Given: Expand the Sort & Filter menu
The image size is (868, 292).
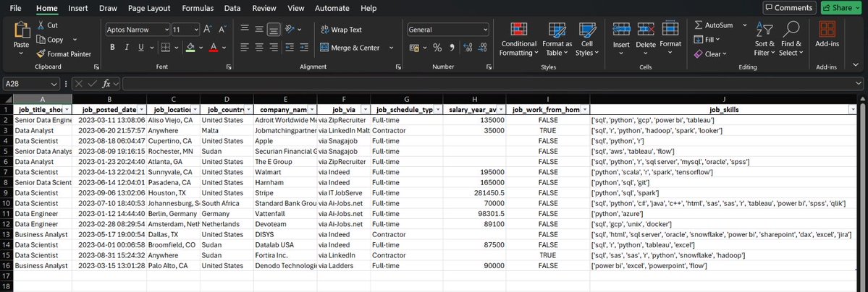Looking at the screenshot, I should click(x=764, y=39).
